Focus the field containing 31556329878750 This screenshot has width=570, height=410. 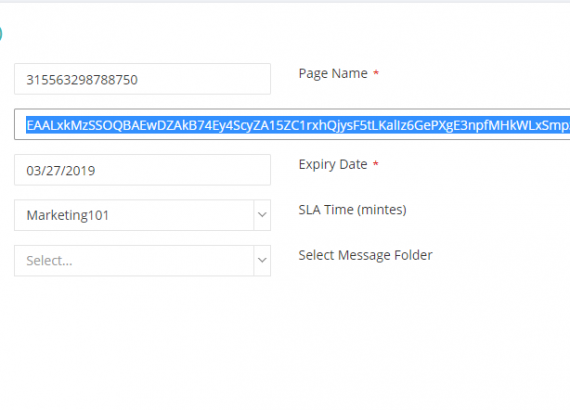point(142,79)
